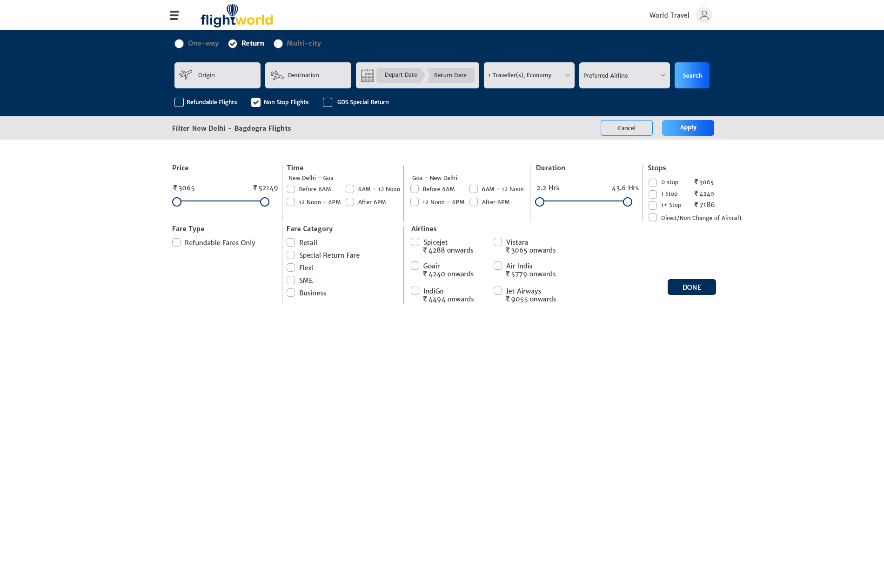Check Before 6AM for New Delhi - Goa

(x=291, y=189)
